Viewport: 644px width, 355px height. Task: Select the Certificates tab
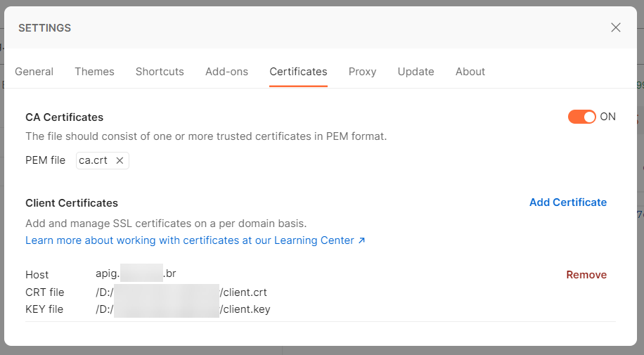click(x=298, y=72)
